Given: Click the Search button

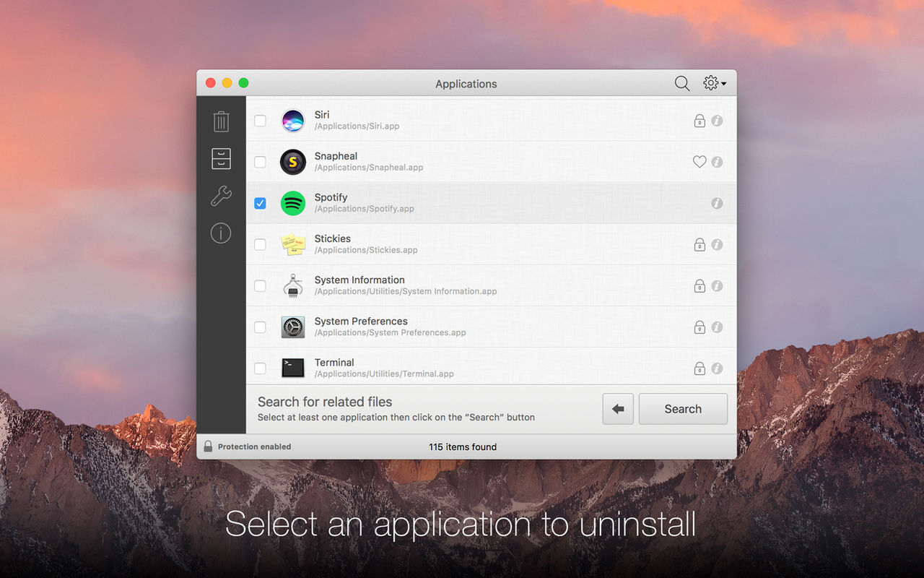Looking at the screenshot, I should 683,409.
